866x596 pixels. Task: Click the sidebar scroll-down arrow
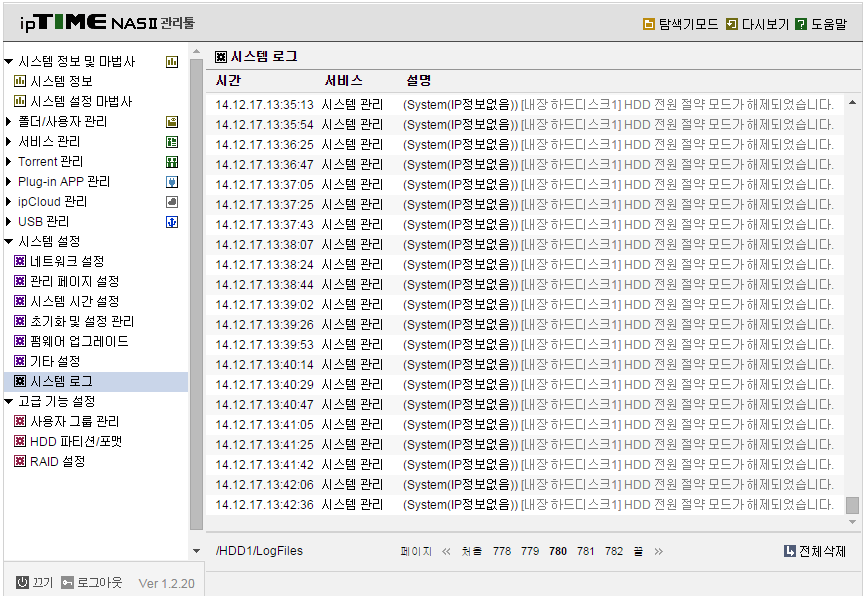(196, 551)
